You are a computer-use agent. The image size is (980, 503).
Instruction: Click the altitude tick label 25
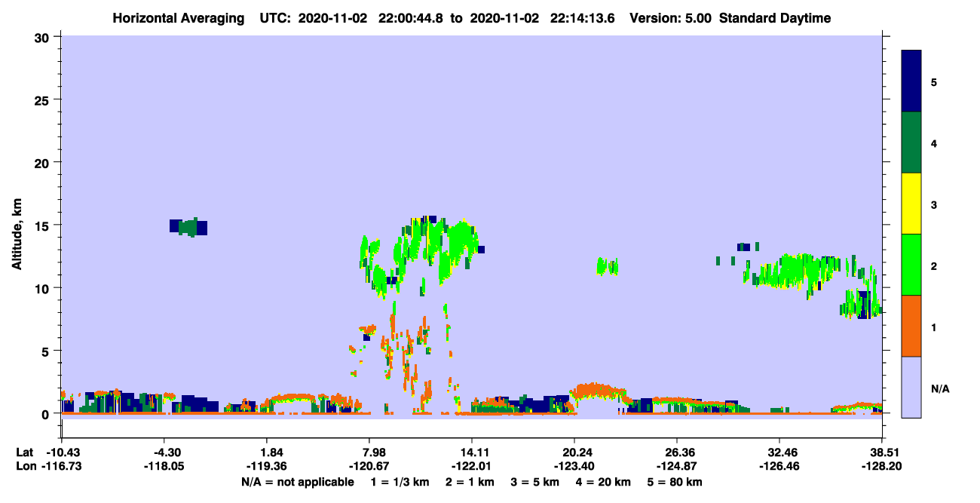tap(44, 100)
